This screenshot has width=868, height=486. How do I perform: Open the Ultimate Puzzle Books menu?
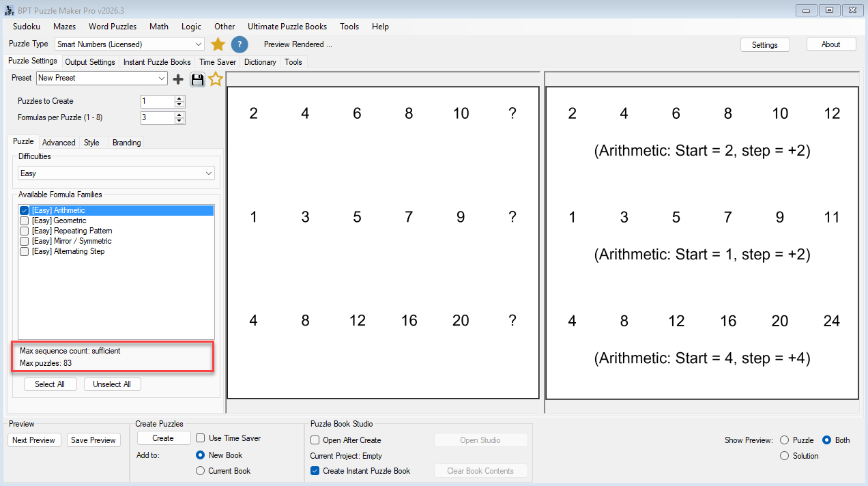(287, 27)
